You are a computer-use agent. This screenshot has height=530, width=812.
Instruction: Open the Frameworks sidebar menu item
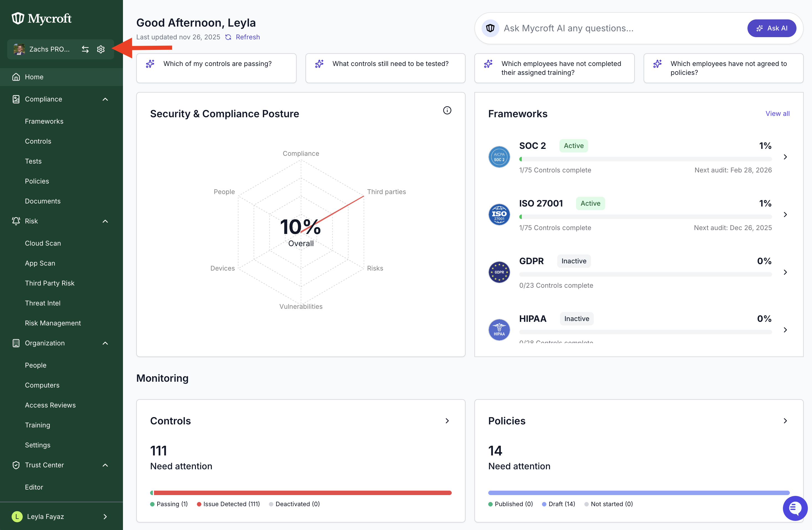pos(44,121)
